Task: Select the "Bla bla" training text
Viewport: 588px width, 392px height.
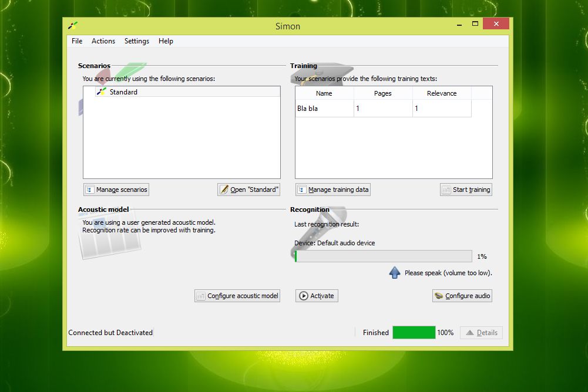Action: [x=324, y=109]
